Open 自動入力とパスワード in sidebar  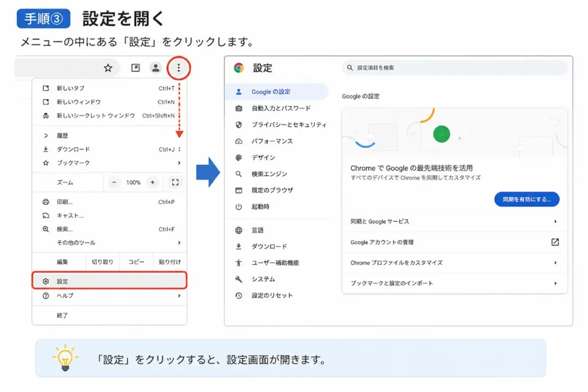[276, 108]
